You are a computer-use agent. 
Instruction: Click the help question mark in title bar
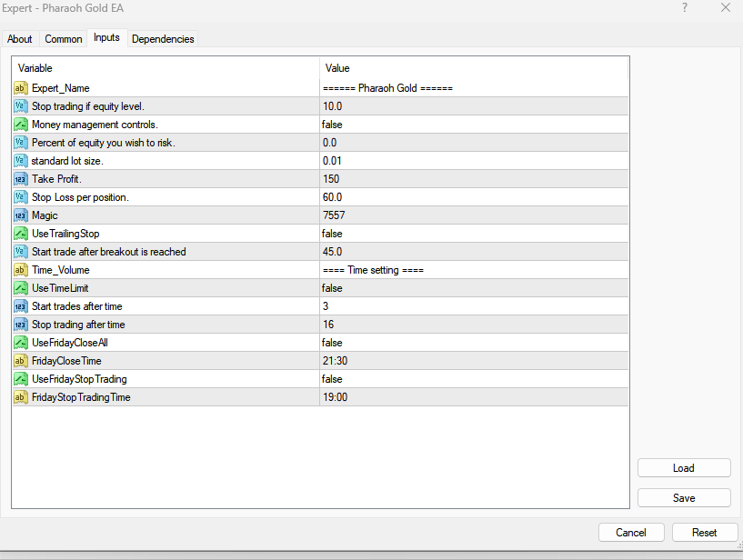[x=684, y=8]
